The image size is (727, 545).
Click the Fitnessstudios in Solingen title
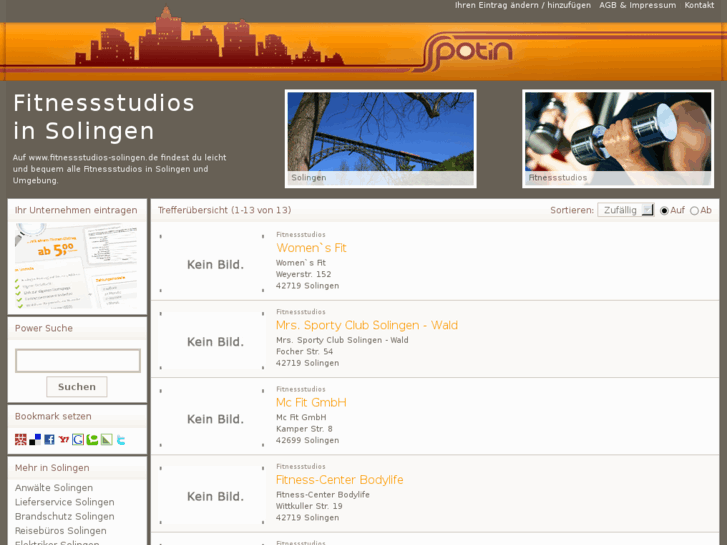pos(104,117)
